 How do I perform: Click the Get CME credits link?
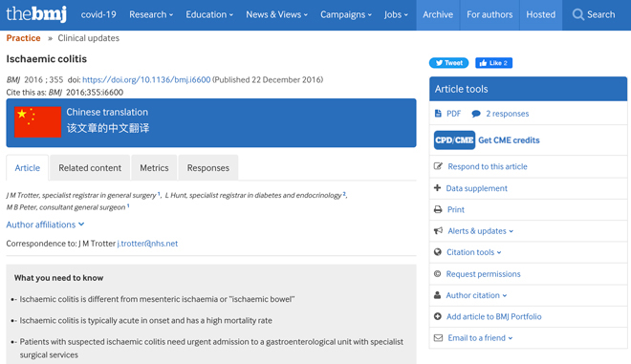click(x=509, y=140)
